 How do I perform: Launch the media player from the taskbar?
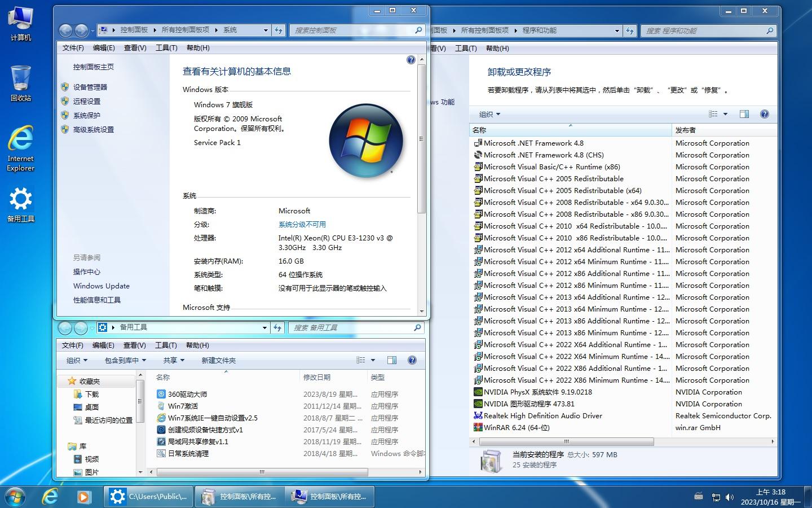coord(83,497)
